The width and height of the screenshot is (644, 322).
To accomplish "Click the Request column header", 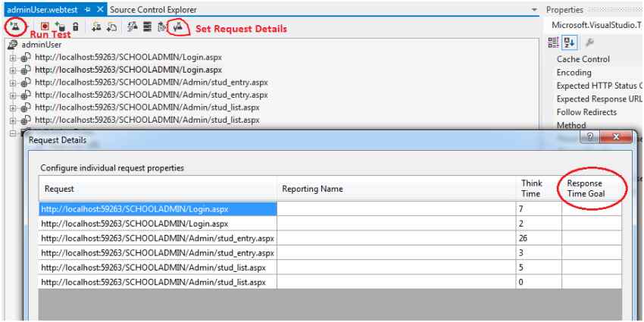I will coord(158,189).
